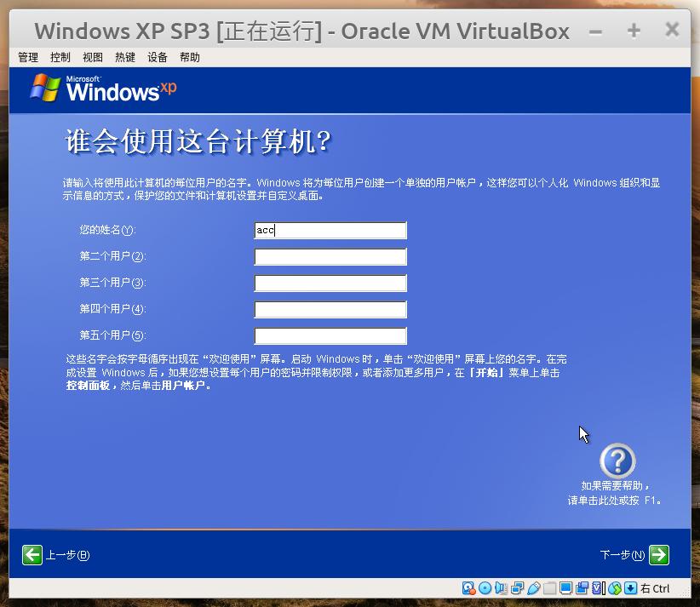
Task: Click the 第五个用户 input field
Action: (330, 335)
